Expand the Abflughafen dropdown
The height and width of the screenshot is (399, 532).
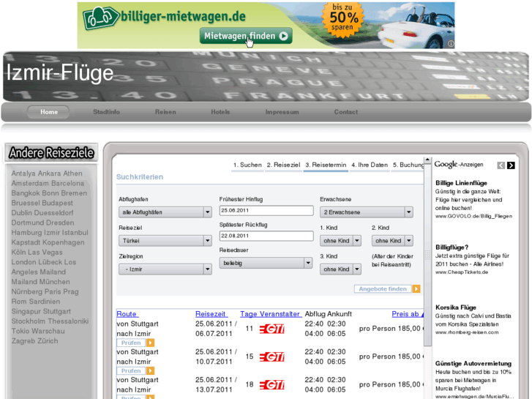pos(165,212)
